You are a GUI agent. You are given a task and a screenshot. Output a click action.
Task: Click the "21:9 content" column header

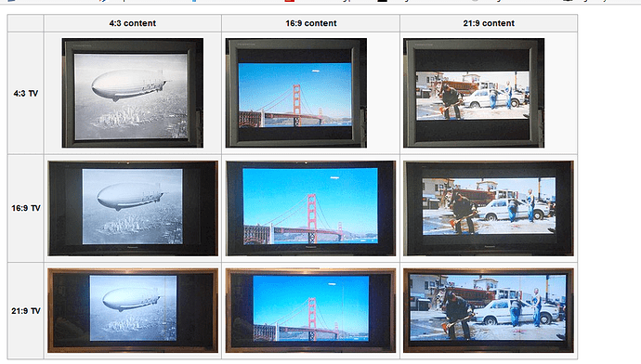tap(489, 23)
